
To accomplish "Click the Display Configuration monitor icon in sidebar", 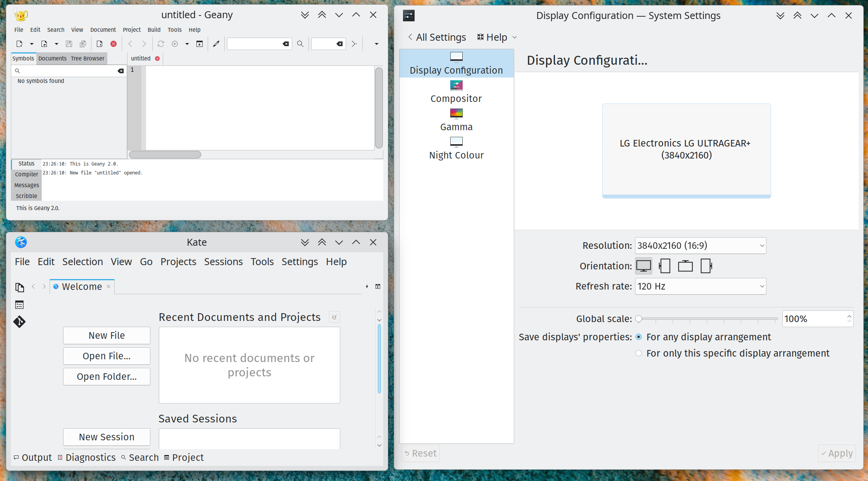I will pos(456,57).
